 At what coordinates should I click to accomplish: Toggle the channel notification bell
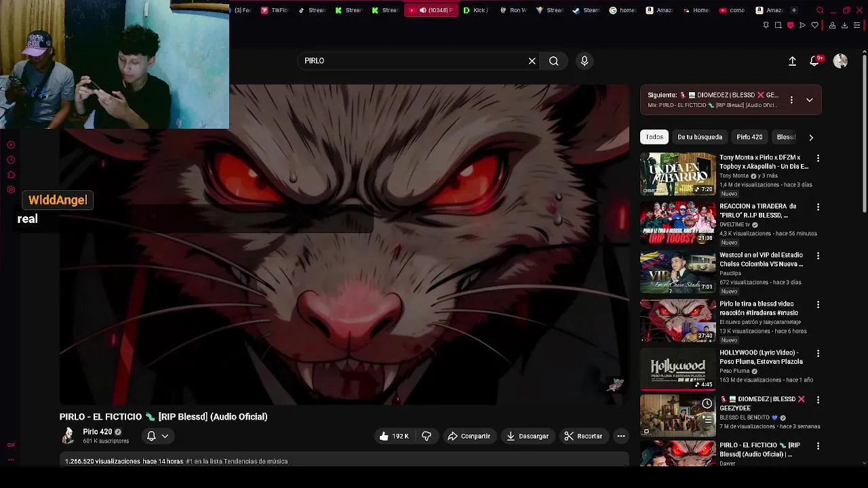click(157, 436)
